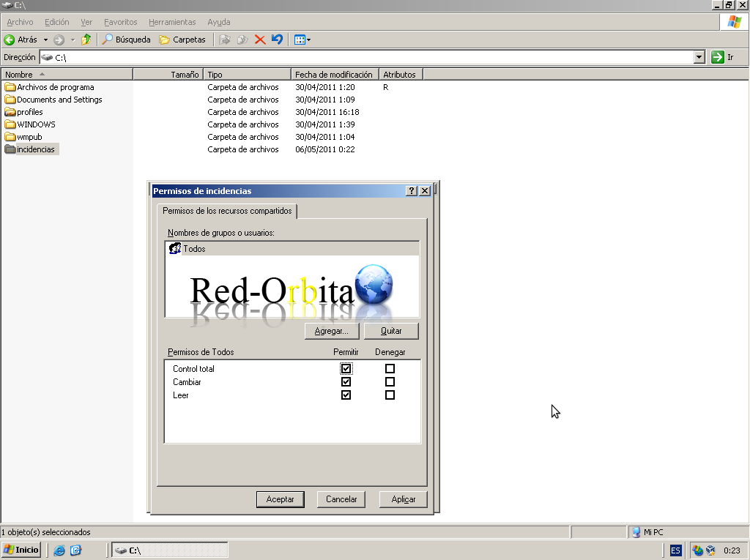Viewport: 750px width, 560px height.
Task: Click the green Ir go button
Action: pyautogui.click(x=722, y=57)
